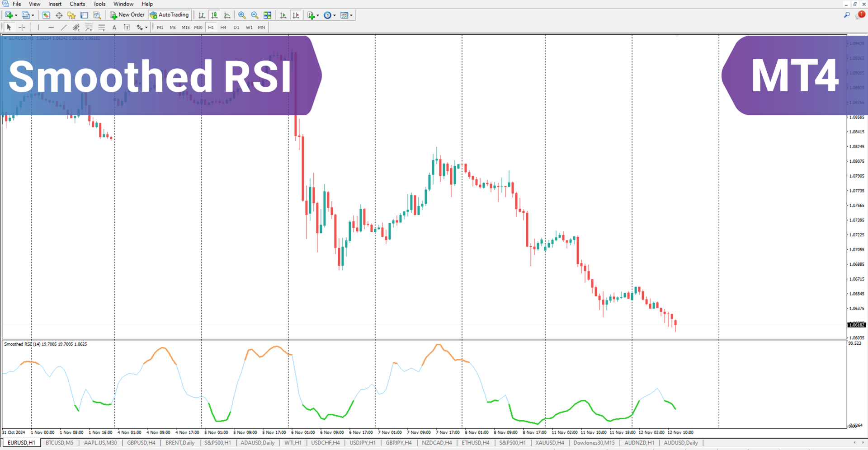Switch the chart to the D1 timeframe
Image resolution: width=868 pixels, height=450 pixels.
236,27
